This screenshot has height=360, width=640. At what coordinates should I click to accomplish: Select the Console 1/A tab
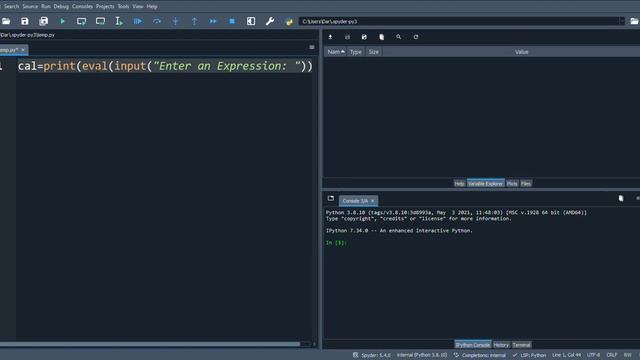click(355, 201)
